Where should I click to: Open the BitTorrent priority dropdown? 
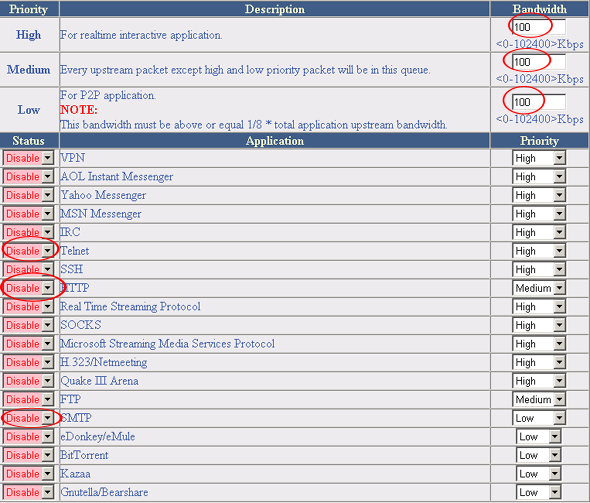[x=538, y=455]
